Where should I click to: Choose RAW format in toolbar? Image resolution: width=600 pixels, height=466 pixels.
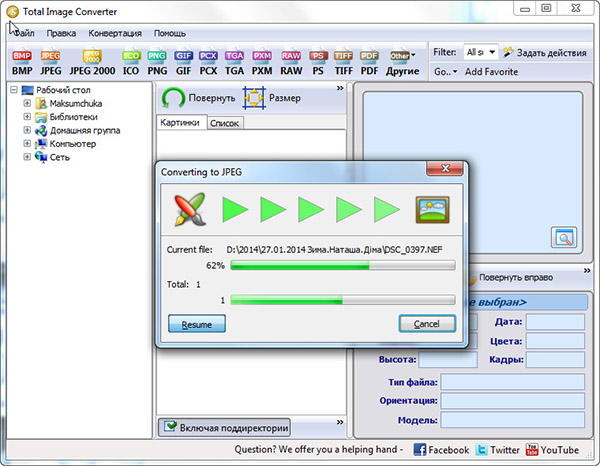coord(290,63)
